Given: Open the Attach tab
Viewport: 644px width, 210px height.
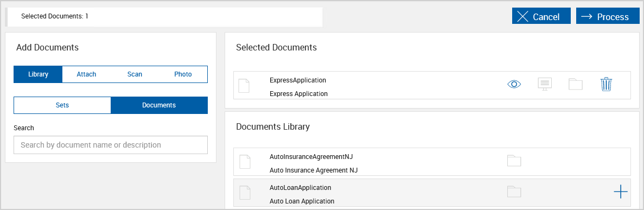Looking at the screenshot, I should (x=86, y=74).
